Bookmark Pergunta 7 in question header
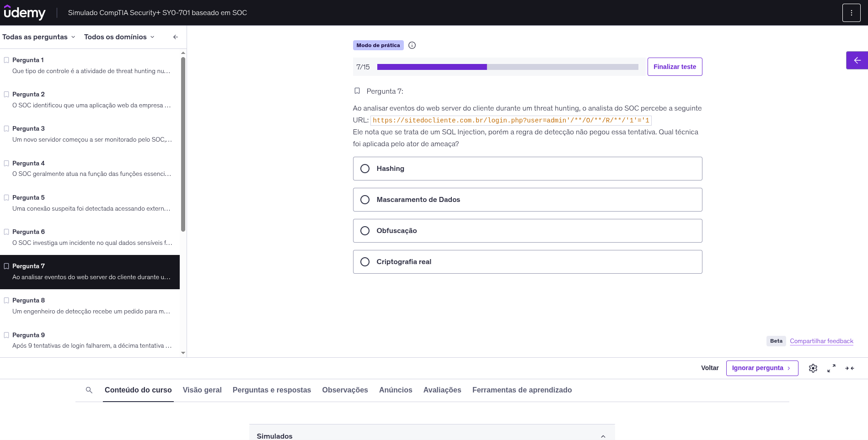868x440 pixels. click(x=357, y=91)
